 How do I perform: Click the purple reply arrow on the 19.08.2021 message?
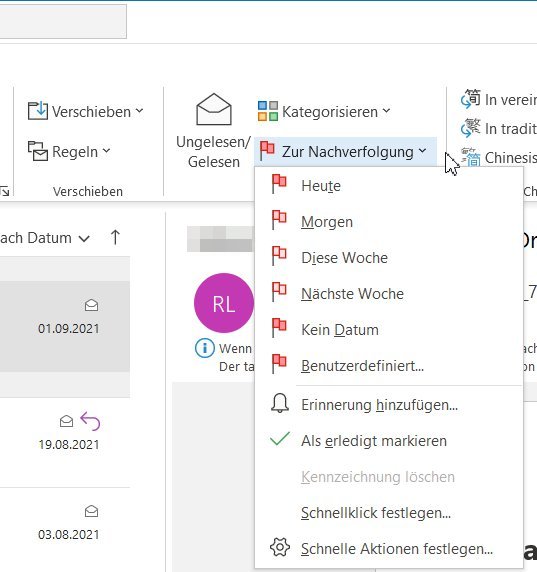click(x=90, y=421)
